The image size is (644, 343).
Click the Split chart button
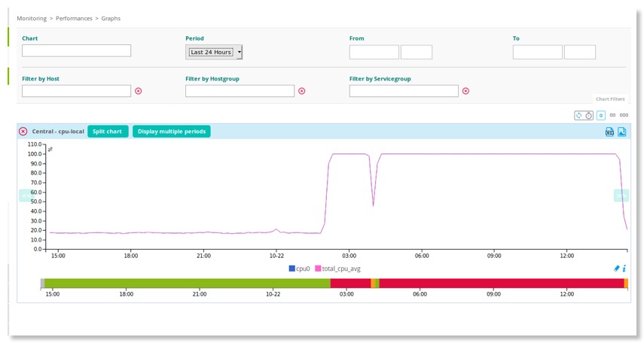point(107,131)
